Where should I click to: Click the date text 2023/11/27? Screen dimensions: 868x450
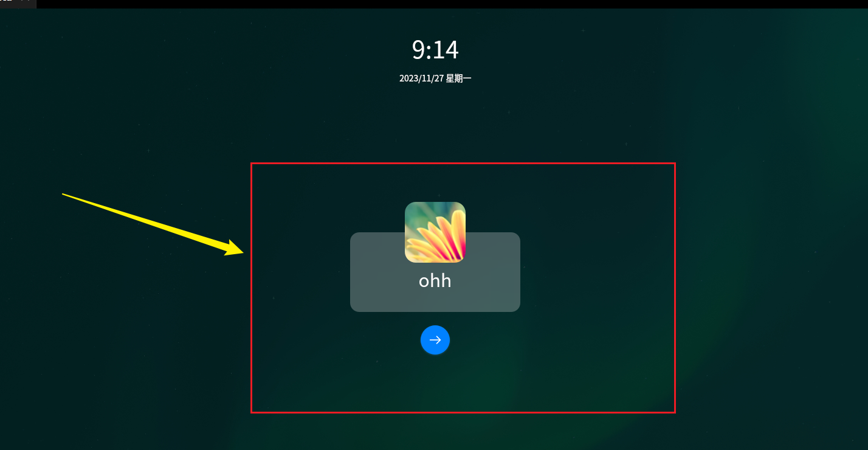(x=421, y=78)
